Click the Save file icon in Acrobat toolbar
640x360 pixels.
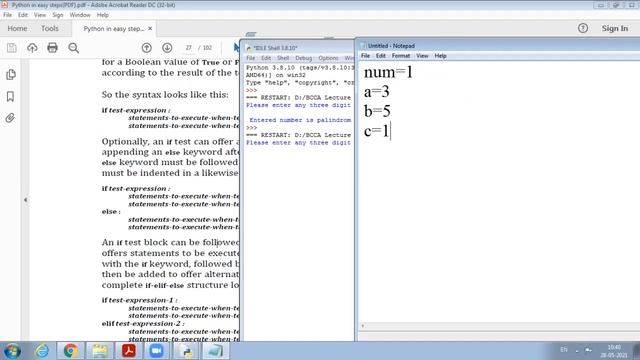tap(12, 48)
